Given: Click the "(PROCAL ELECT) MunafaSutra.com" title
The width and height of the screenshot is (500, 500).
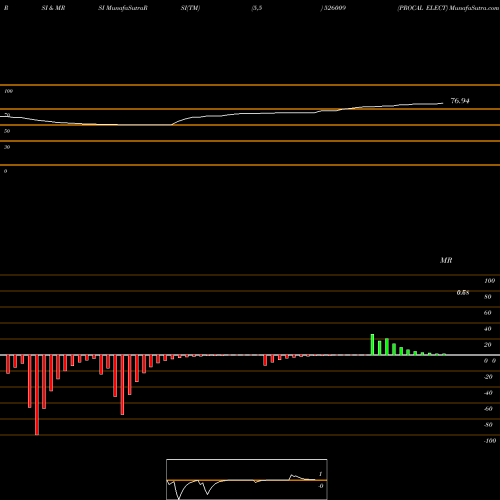Looking at the screenshot, I should point(448,8).
